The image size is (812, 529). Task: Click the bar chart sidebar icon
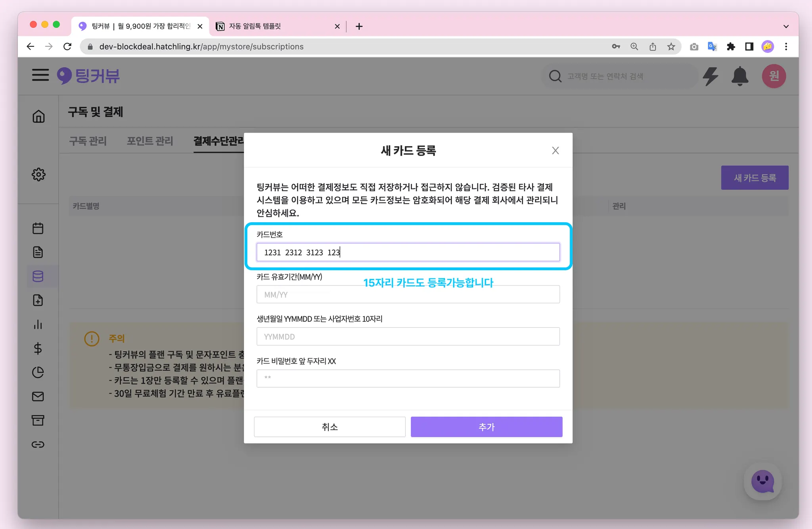click(x=38, y=325)
